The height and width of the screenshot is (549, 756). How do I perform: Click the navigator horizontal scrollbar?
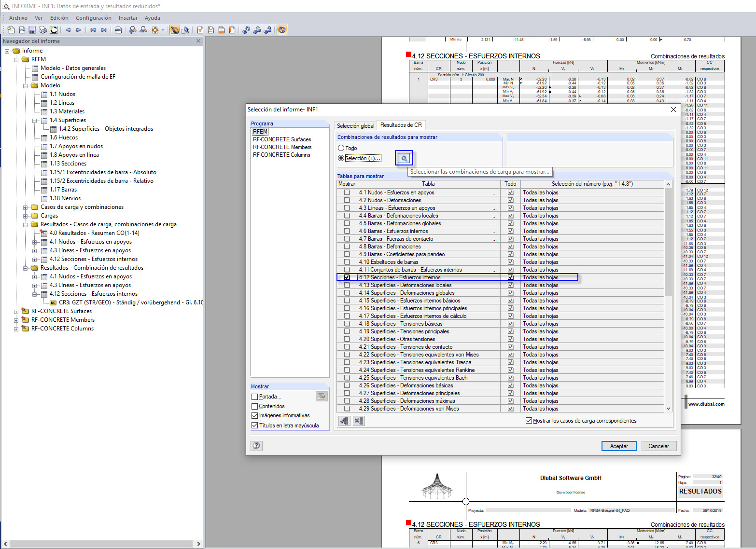pos(101,544)
